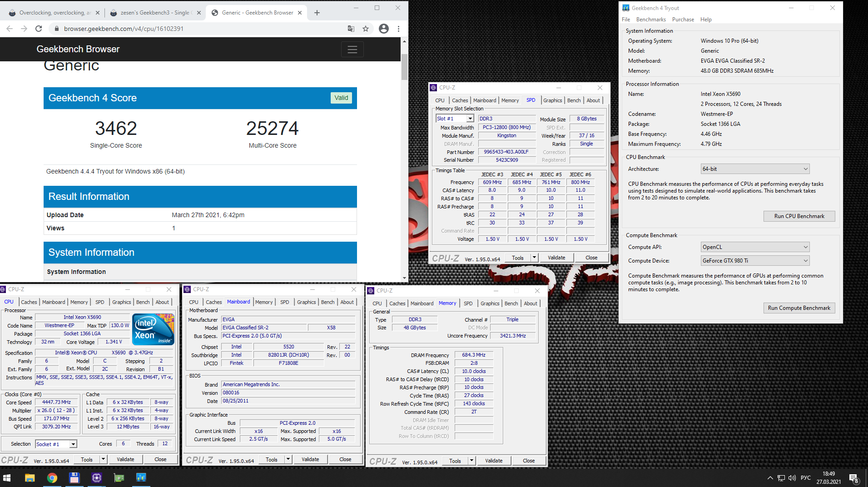868x487 pixels.
Task: Open Chrome's three-dot menu
Action: [398, 29]
